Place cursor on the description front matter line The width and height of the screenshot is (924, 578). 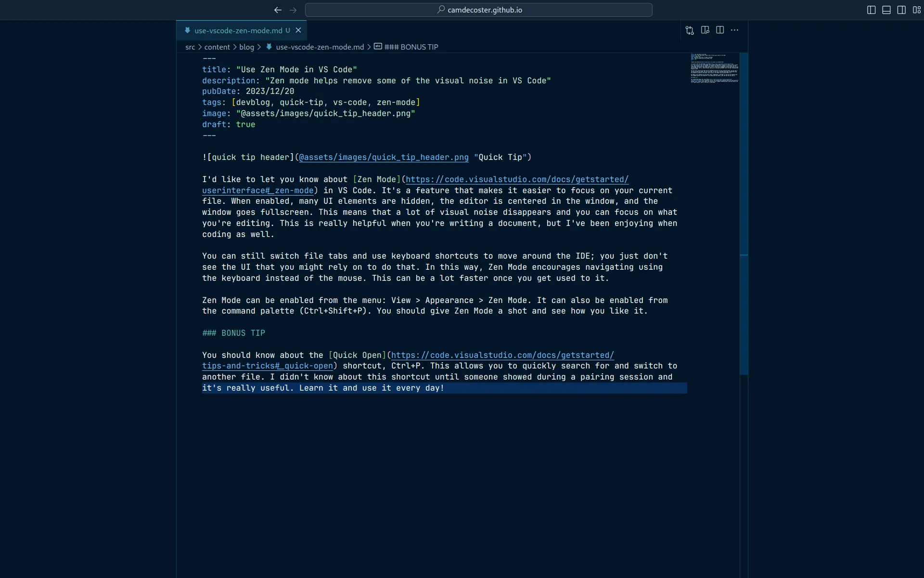coord(376,81)
